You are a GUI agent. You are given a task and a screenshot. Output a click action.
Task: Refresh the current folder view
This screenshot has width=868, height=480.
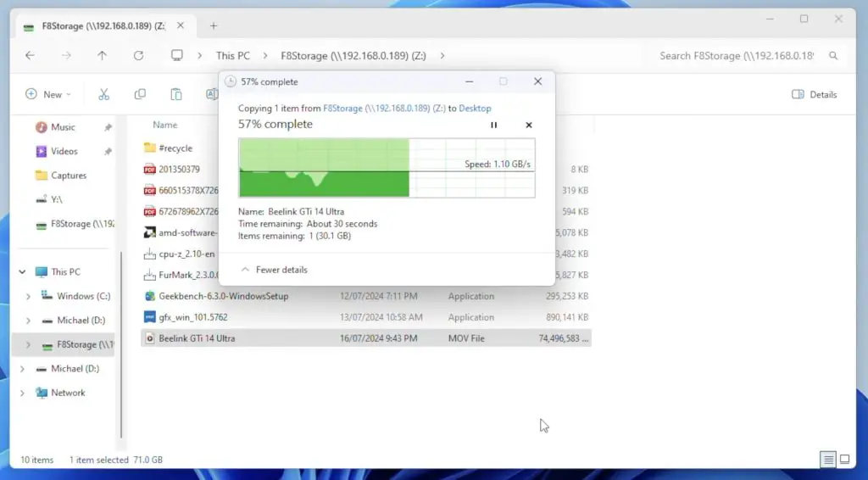(x=138, y=55)
